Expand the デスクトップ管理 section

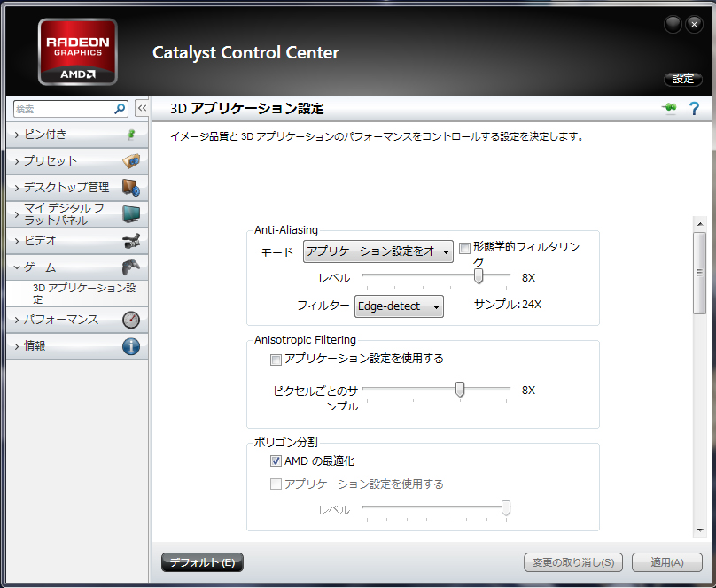pos(77,188)
